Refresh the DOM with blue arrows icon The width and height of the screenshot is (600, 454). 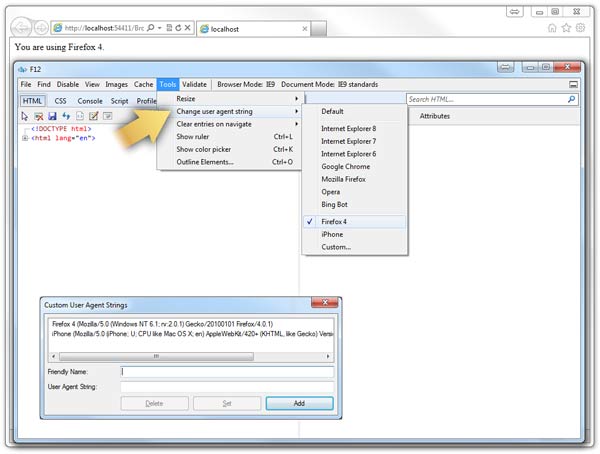(66, 116)
